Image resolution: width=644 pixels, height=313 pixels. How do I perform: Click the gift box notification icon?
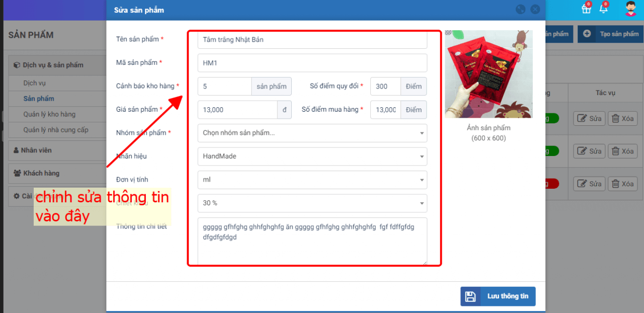click(586, 9)
